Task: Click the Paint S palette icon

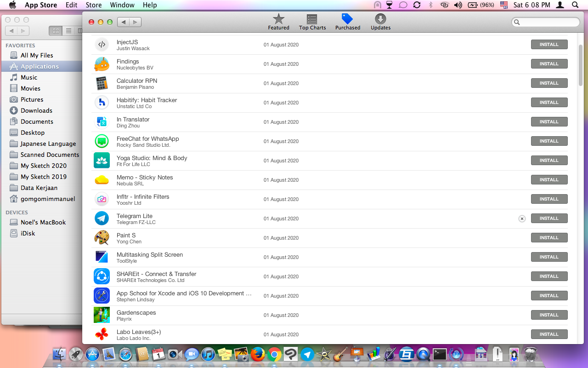Action: [x=102, y=238]
